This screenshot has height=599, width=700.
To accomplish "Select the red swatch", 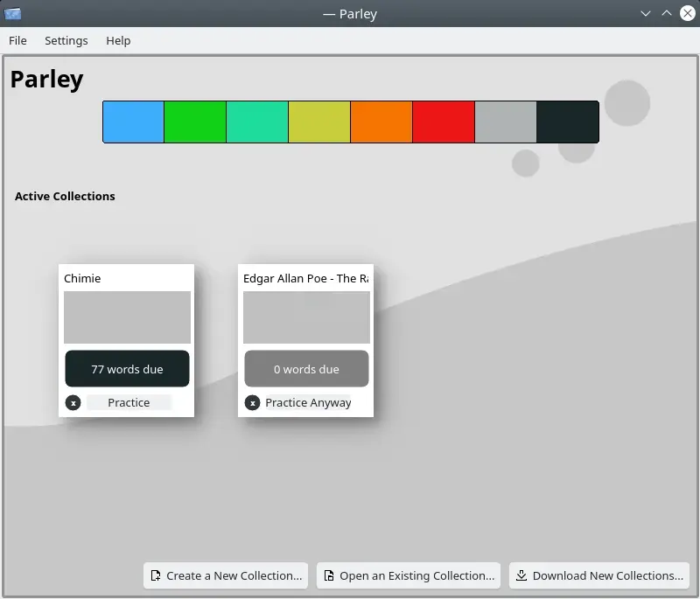I will pos(444,122).
